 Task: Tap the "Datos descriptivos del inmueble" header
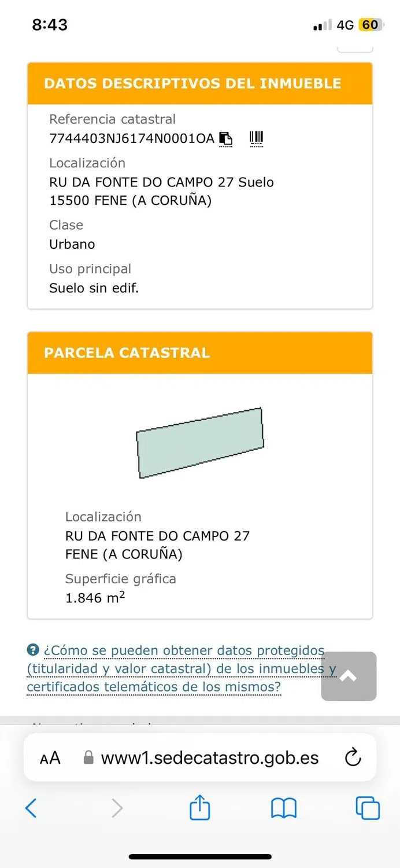[192, 83]
